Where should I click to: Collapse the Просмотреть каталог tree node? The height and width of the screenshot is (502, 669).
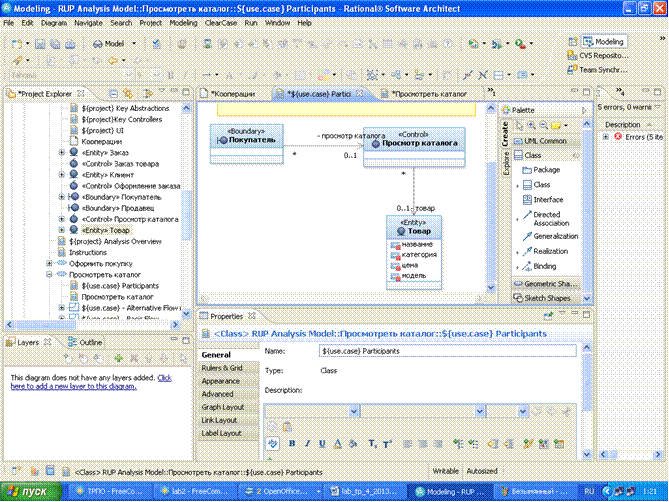tap(47, 273)
